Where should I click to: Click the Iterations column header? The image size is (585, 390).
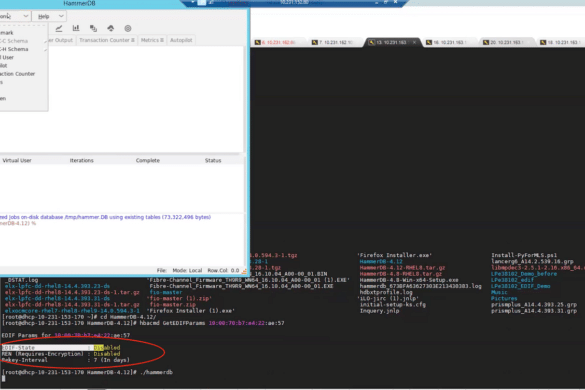coord(82,160)
